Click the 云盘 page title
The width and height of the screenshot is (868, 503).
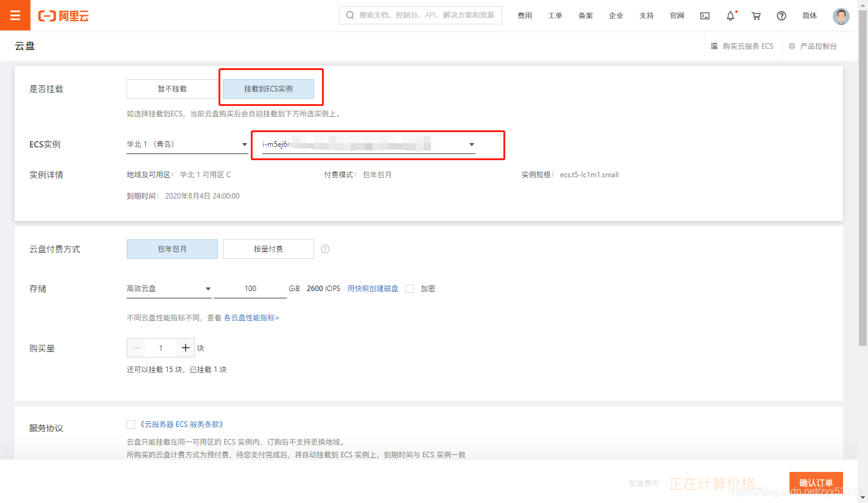25,46
